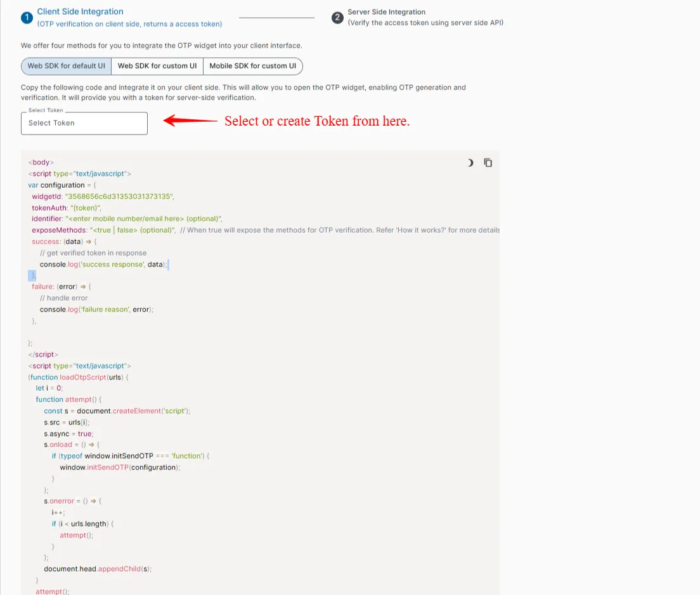The image size is (700, 595).
Task: Click the opening <body> tag line
Action: (x=41, y=162)
